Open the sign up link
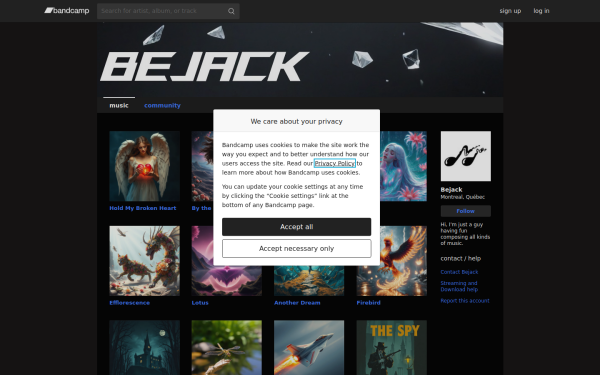The height and width of the screenshot is (375, 600). [x=510, y=11]
